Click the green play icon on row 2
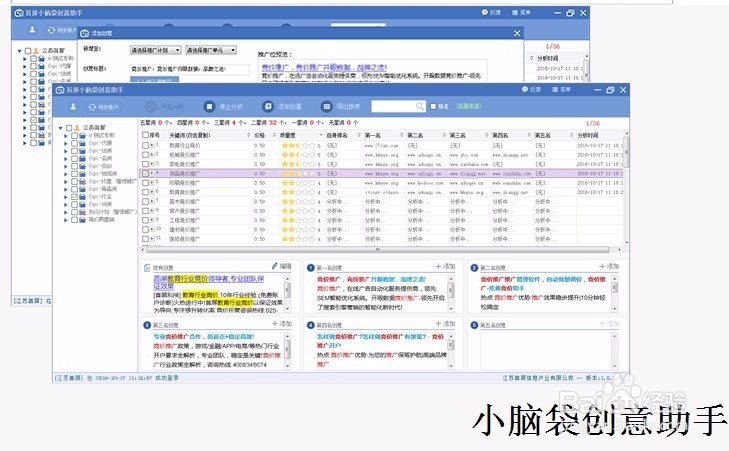Image resolution: width=729 pixels, height=451 pixels. click(152, 155)
